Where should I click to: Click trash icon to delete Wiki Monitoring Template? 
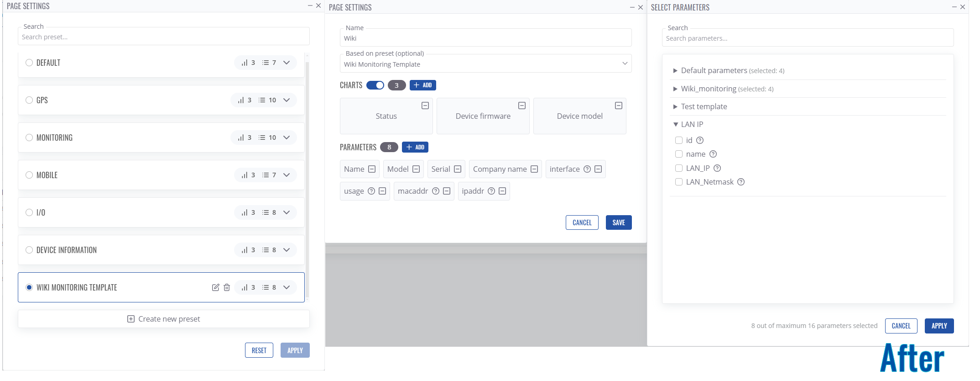pyautogui.click(x=227, y=287)
